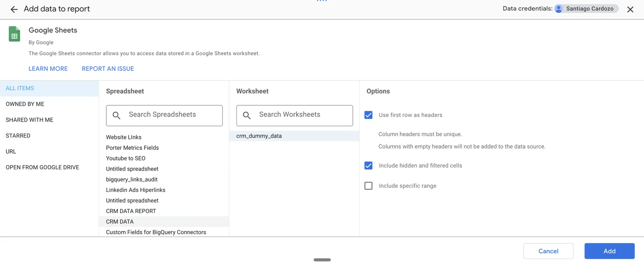
Task: Click REPORT AN ISSUE
Action: click(107, 68)
